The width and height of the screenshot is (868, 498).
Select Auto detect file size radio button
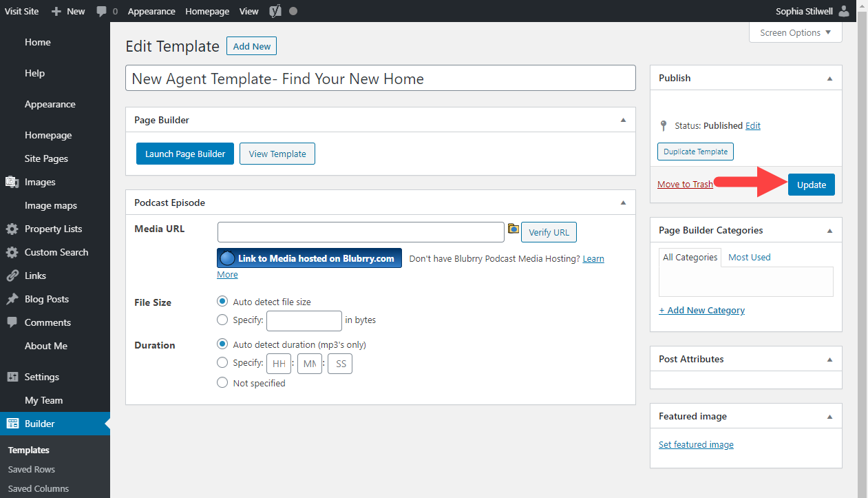tap(222, 301)
